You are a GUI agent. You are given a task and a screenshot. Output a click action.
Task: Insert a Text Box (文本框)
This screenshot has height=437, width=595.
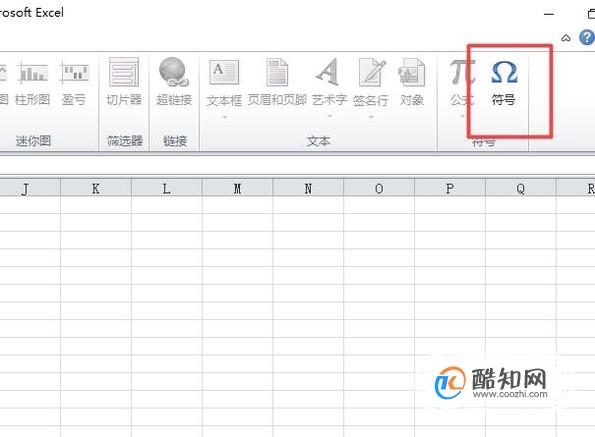tap(224, 82)
